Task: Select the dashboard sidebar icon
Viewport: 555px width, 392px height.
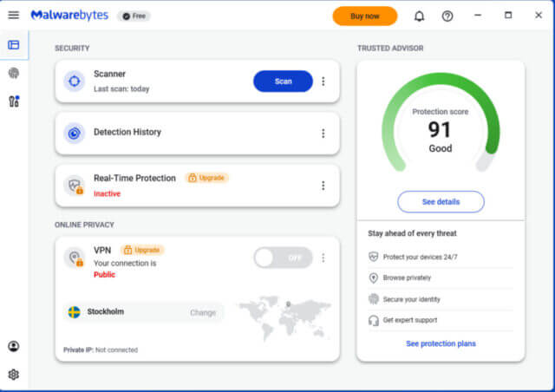Action: click(14, 45)
